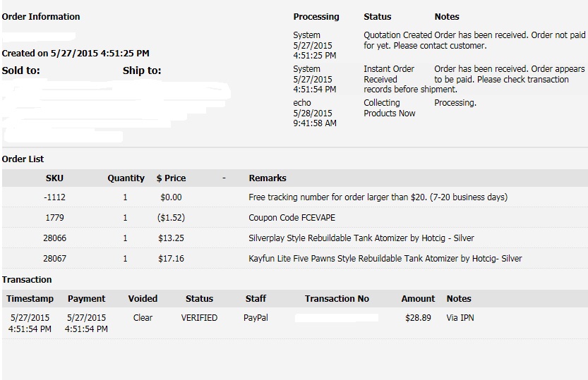This screenshot has width=588, height=380.
Task: Click SKU number 28067
Action: [54, 259]
